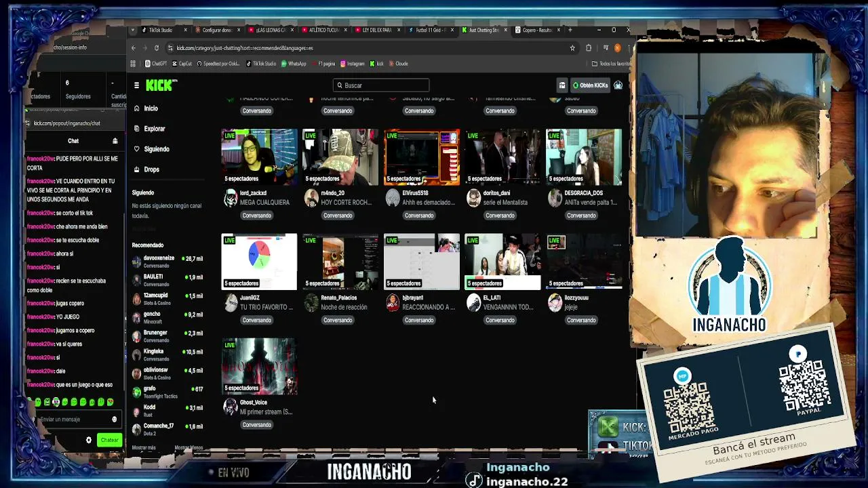868x488 pixels.
Task: Open llozzyouuu's live stream thumbnail
Action: coord(584,262)
